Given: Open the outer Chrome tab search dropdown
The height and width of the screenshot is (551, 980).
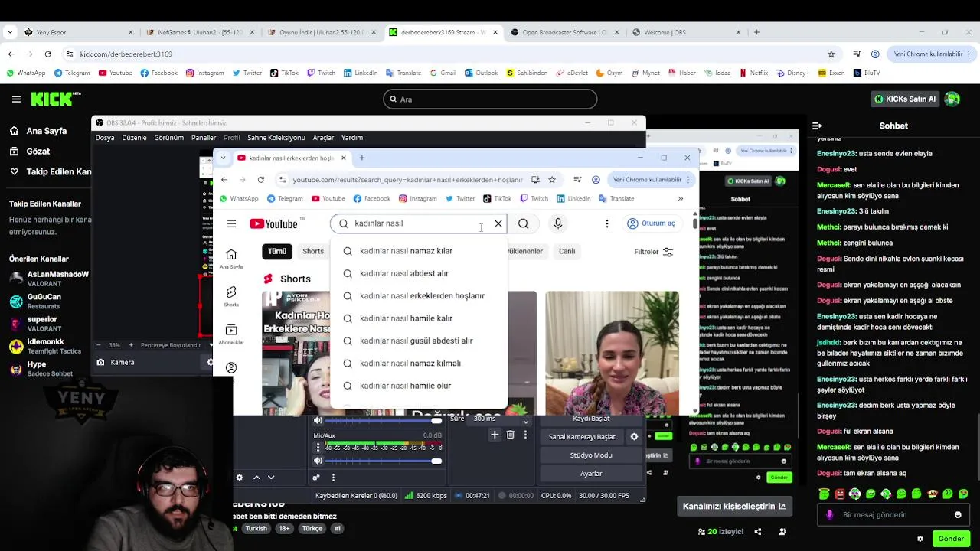Looking at the screenshot, I should [9, 32].
